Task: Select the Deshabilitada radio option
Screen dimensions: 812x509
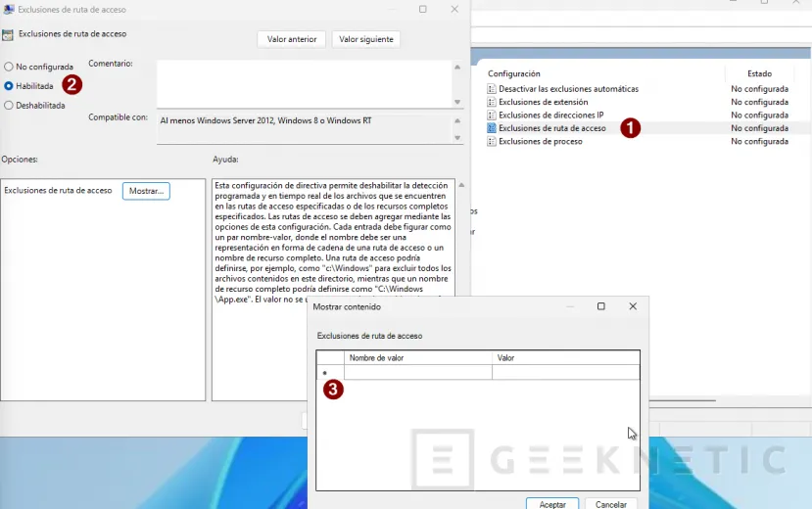Action: click(x=8, y=105)
